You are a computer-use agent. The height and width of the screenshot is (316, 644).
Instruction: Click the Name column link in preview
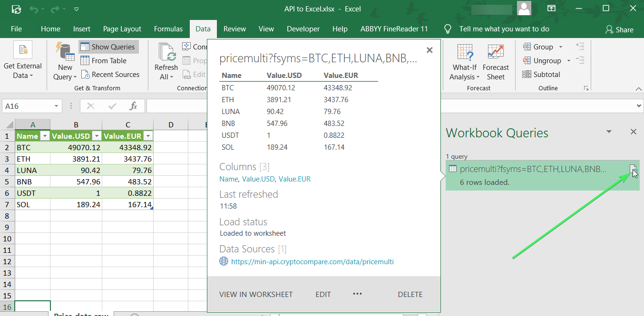coord(228,179)
